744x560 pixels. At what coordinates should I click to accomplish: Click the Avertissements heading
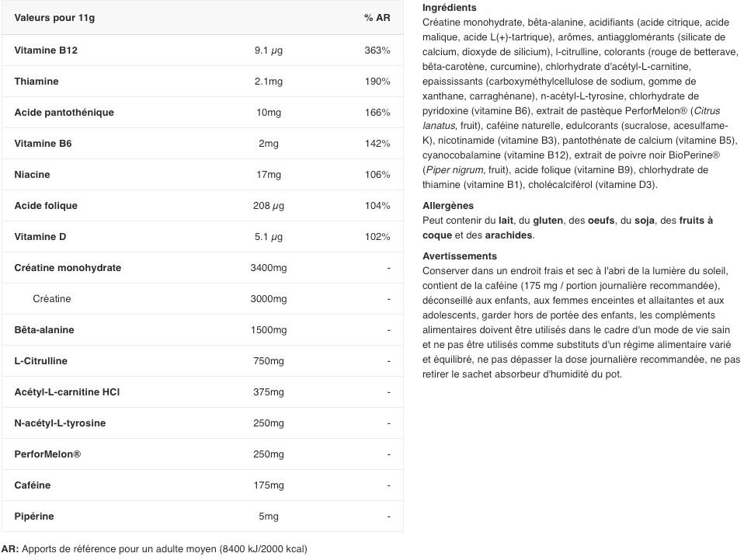coord(459,256)
